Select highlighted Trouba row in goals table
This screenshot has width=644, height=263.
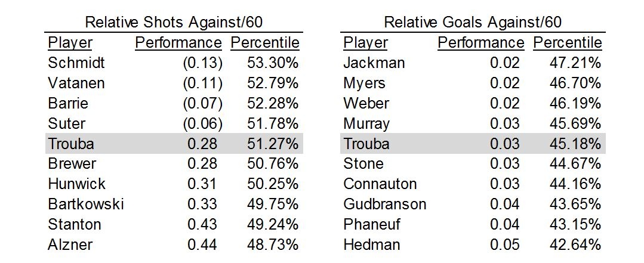point(473,144)
